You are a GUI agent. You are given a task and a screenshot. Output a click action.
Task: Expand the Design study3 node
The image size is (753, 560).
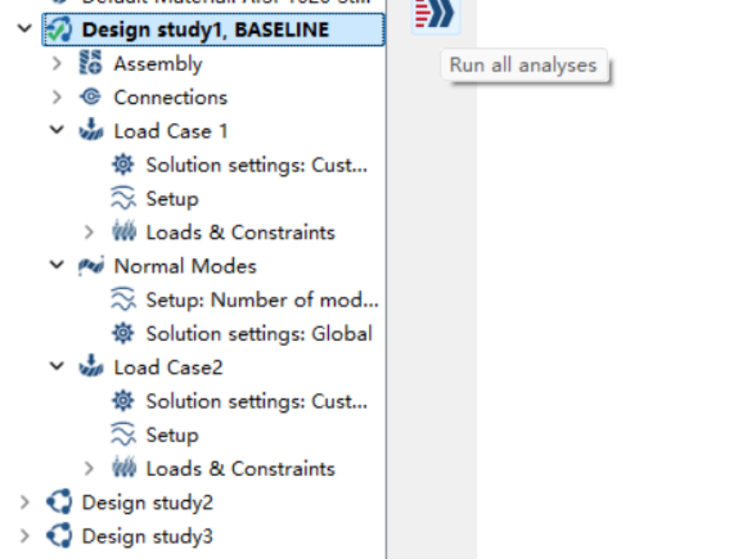coord(24,536)
